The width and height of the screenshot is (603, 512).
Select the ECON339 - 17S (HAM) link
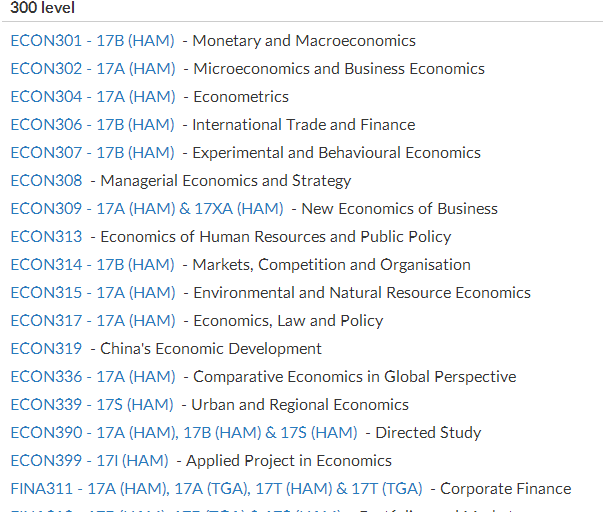click(x=92, y=405)
